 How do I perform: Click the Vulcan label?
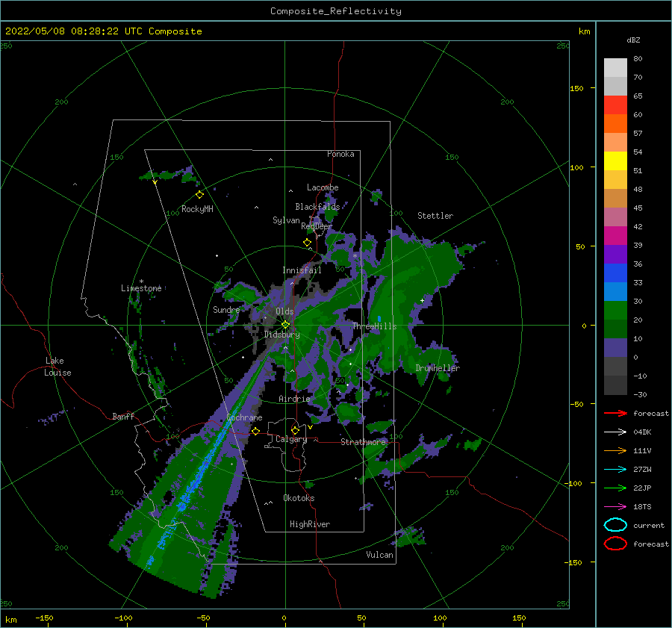[380, 555]
